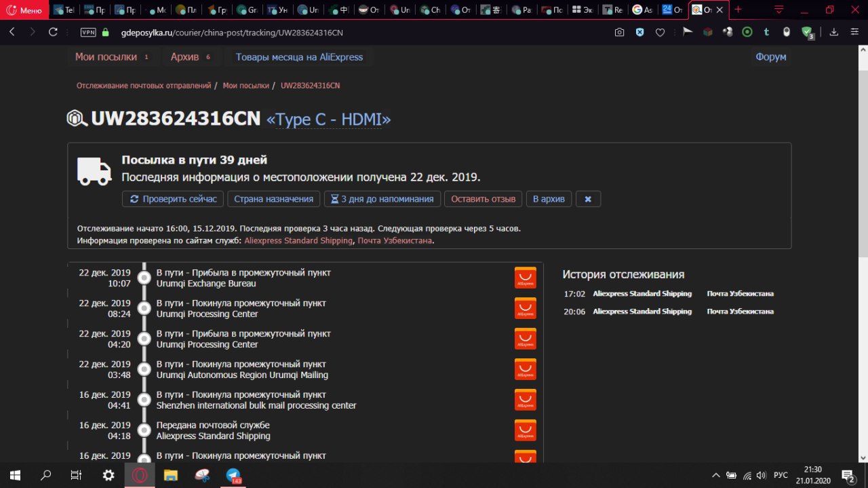Click the UW283624316CN breadcrumb link

pyautogui.click(x=310, y=86)
